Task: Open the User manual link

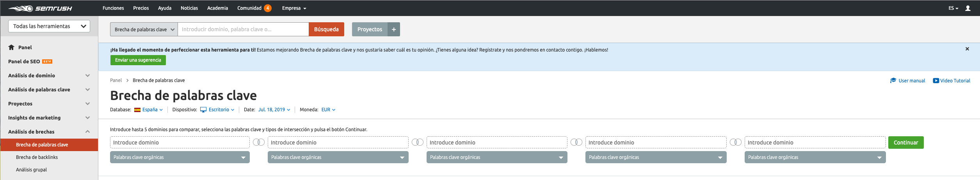Action: [912, 81]
